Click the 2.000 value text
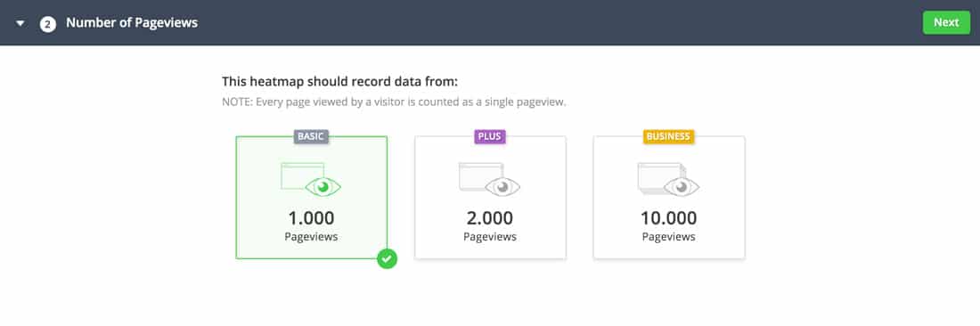 click(490, 218)
